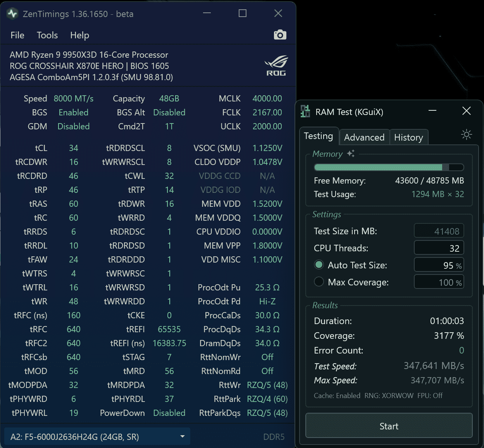Image resolution: width=484 pixels, height=448 pixels.
Task: Start the RAM test
Action: [x=389, y=426]
